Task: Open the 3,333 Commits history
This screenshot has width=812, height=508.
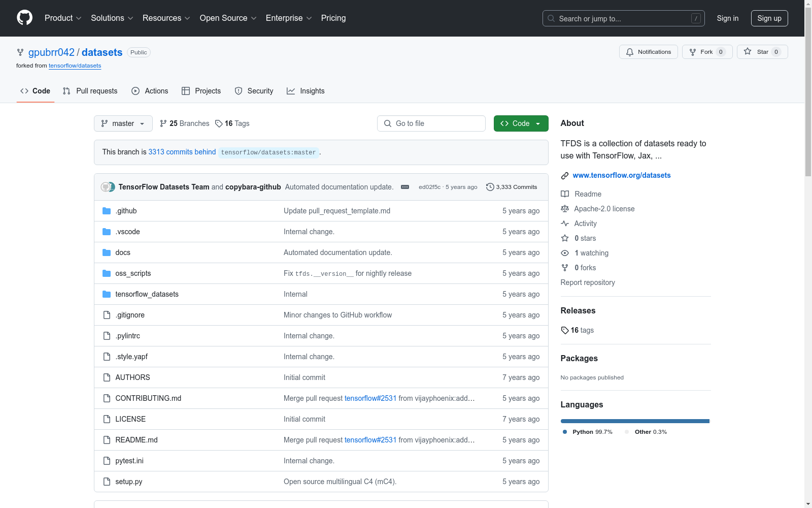Action: pyautogui.click(x=512, y=187)
